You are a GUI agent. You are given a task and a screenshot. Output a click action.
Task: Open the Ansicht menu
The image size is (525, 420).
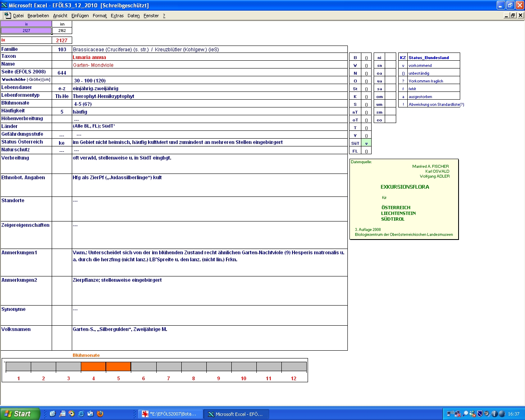pos(60,16)
